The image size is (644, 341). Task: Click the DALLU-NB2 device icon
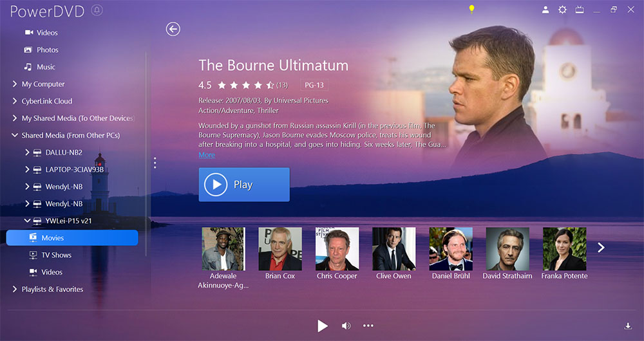click(37, 152)
